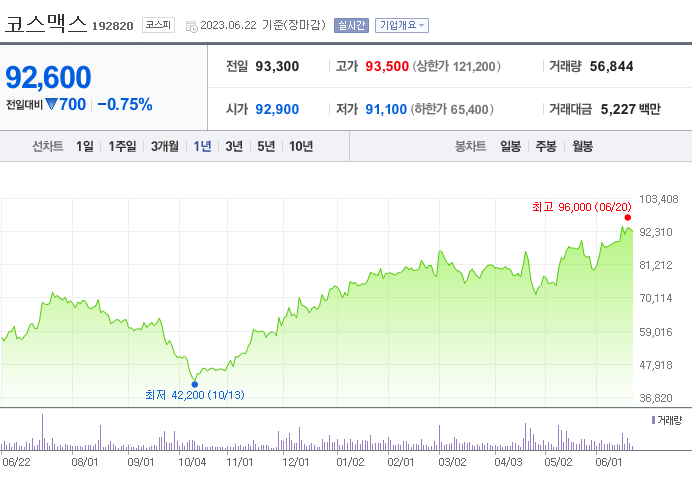Click the 봉차트 section label
The image size is (692, 479).
[x=470, y=146]
